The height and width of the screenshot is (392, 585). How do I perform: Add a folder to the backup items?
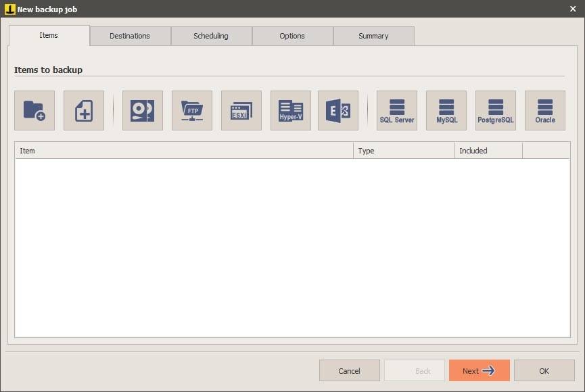click(32, 110)
